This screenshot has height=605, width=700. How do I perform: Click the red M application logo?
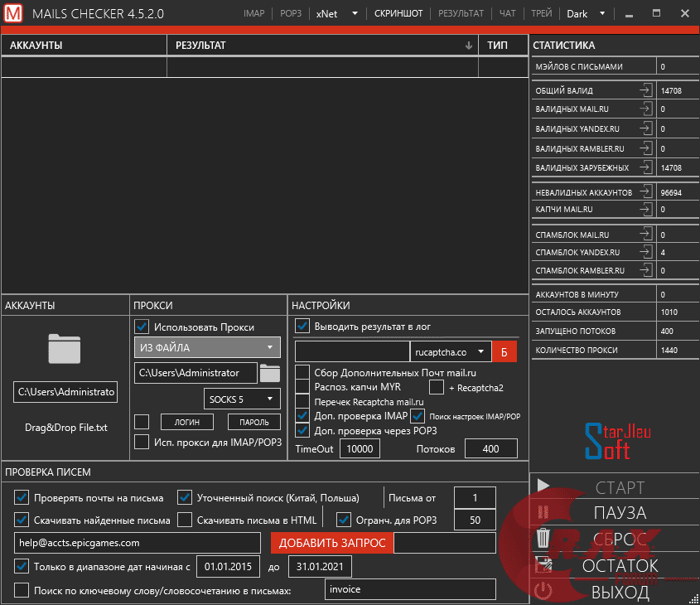click(x=13, y=14)
